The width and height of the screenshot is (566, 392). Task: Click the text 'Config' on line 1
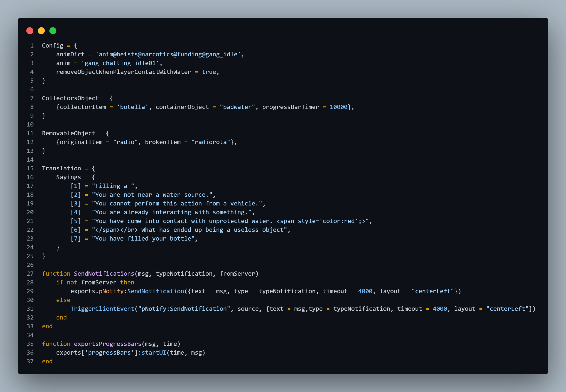pos(53,46)
